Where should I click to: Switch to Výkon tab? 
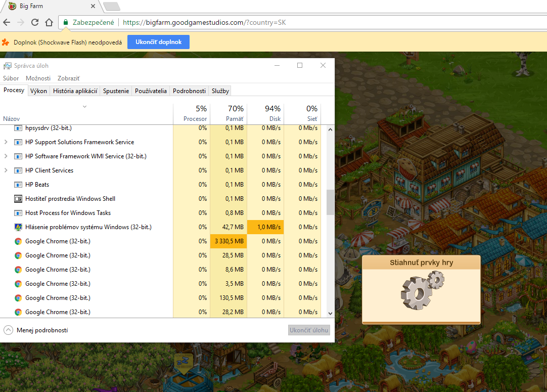tap(38, 91)
